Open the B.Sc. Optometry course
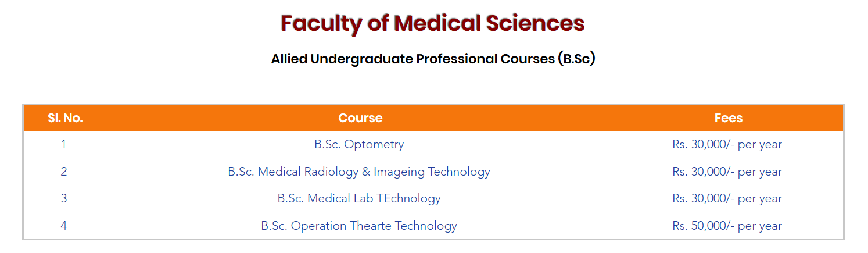Screen dimensions: 868x253 [359, 144]
